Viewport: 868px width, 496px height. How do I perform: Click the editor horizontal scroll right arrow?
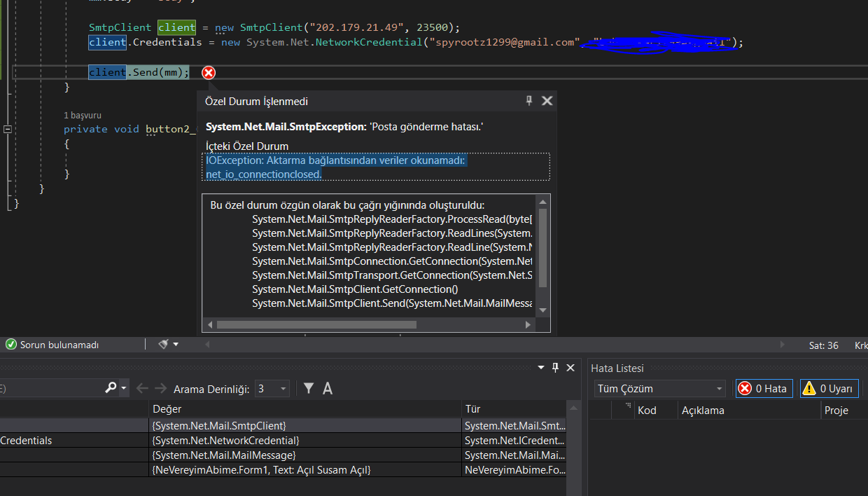tap(783, 345)
